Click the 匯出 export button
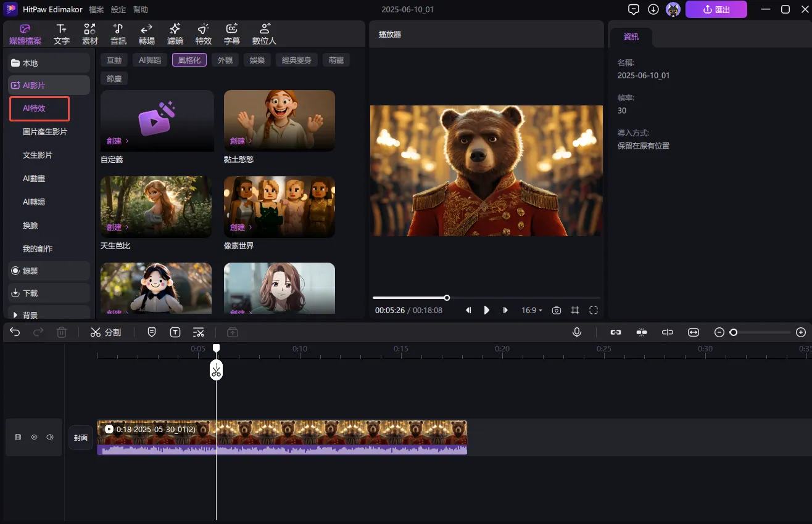Image resolution: width=812 pixels, height=524 pixels. (x=716, y=9)
